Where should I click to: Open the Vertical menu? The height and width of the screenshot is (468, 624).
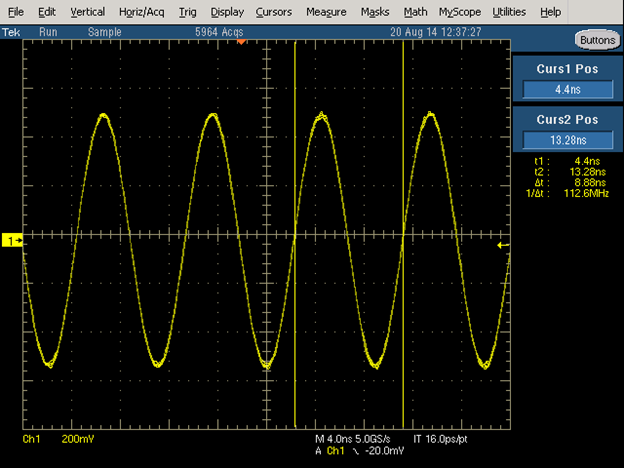(88, 12)
